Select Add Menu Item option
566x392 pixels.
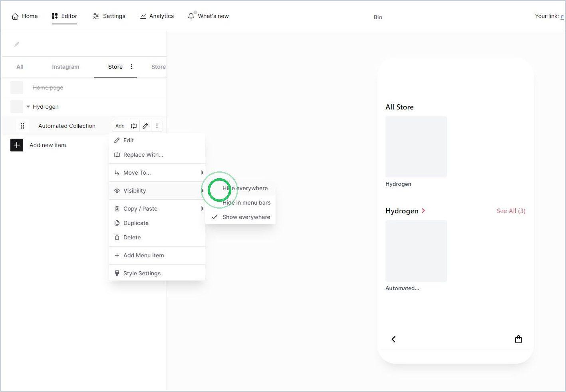[x=157, y=255]
